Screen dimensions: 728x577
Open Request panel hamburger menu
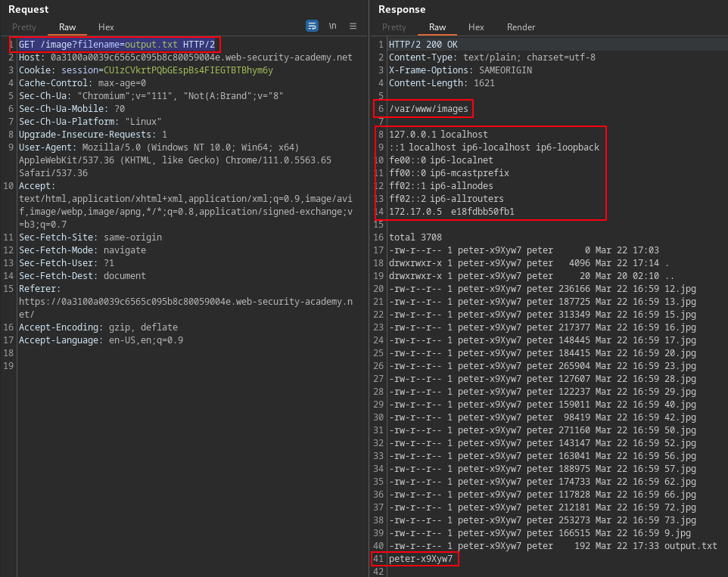click(x=353, y=26)
